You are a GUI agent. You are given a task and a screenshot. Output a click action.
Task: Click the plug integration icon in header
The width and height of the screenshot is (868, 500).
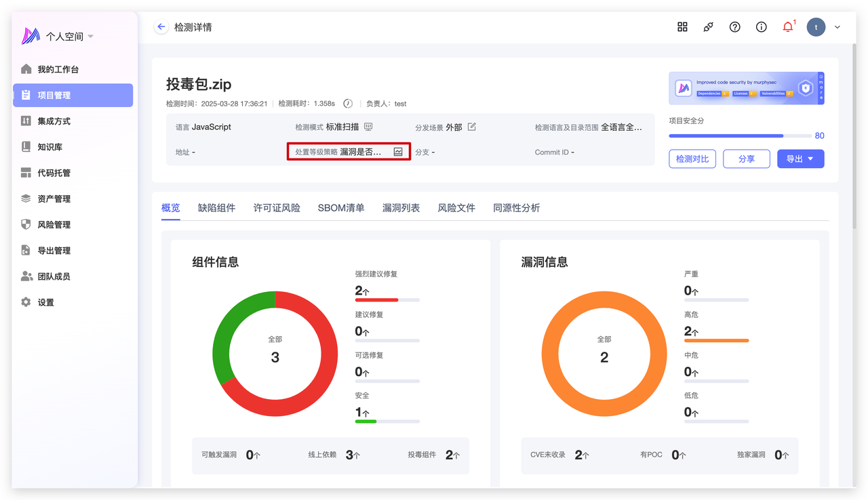click(x=709, y=27)
